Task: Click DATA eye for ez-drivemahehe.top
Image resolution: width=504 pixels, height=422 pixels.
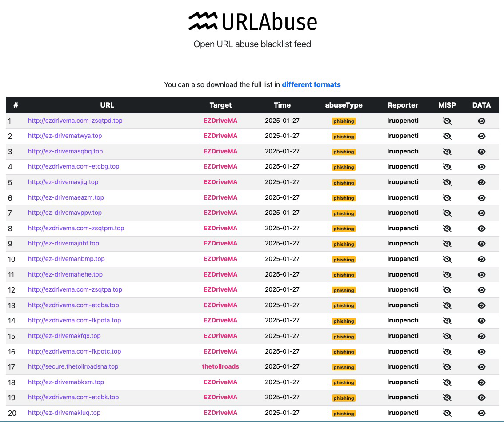Action: coord(481,275)
